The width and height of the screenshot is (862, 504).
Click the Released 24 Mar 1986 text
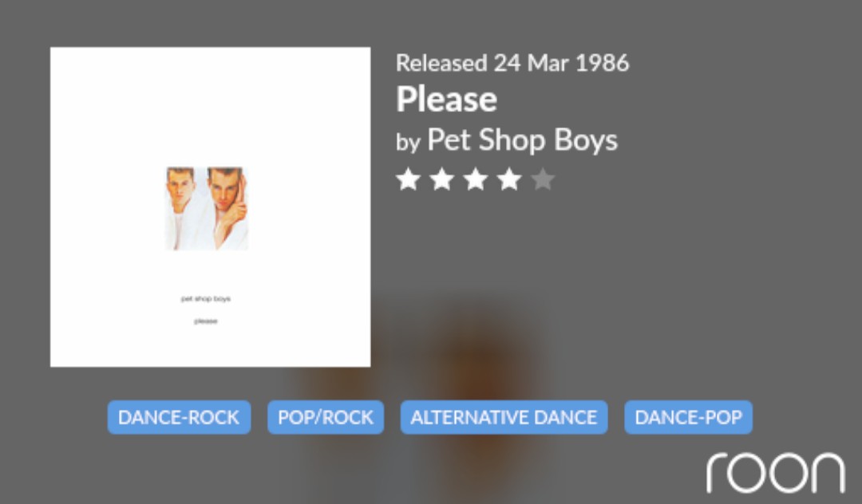(512, 63)
